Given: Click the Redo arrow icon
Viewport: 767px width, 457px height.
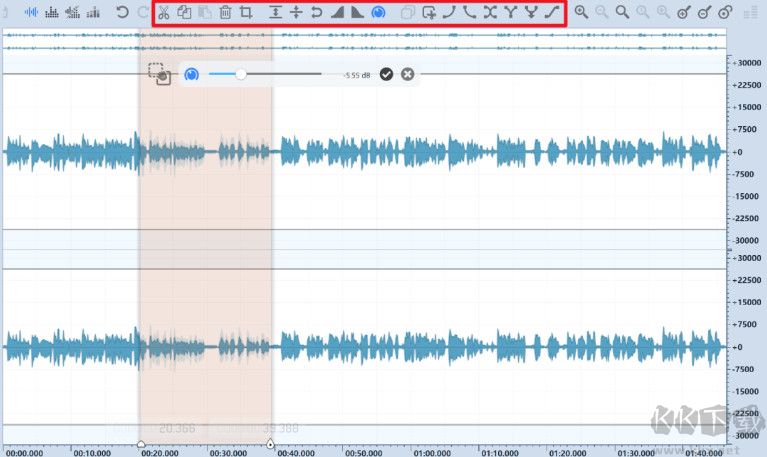Looking at the screenshot, I should coord(143,12).
